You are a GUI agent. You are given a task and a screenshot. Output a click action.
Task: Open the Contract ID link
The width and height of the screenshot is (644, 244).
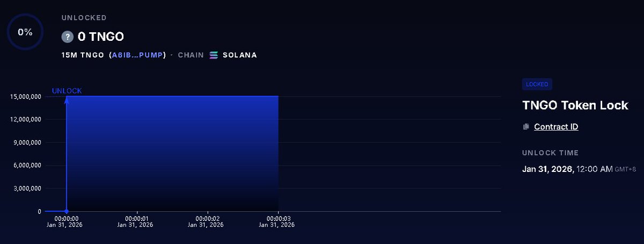click(556, 127)
